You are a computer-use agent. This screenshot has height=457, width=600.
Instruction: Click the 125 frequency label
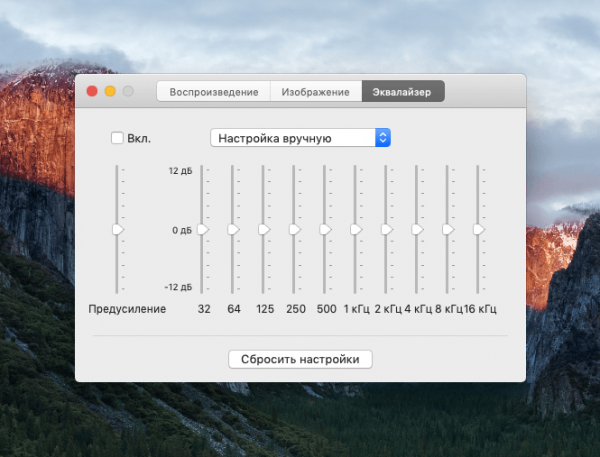click(265, 309)
